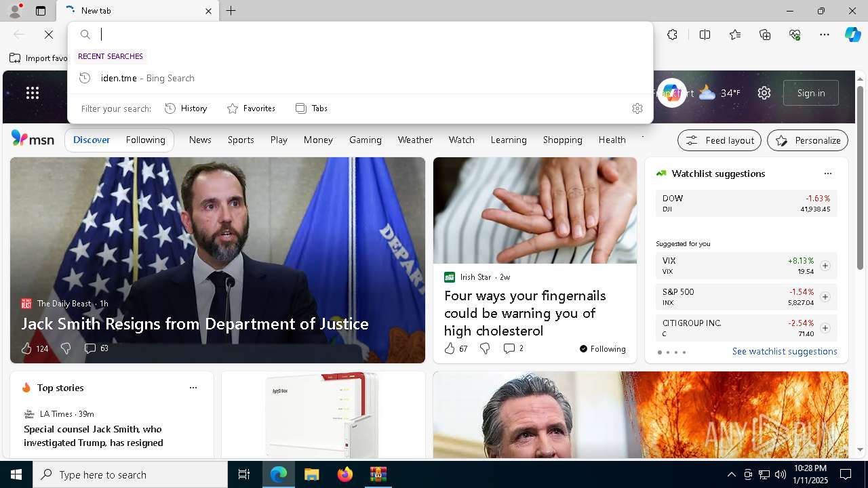The width and height of the screenshot is (868, 488).
Task: Open the DOW stock row
Action: tap(746, 203)
